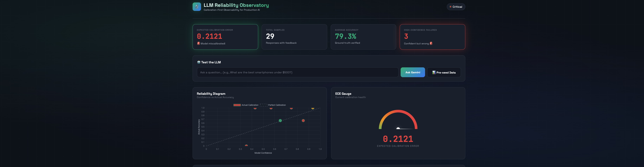Image resolution: width=644 pixels, height=167 pixels.
Task: Click the "TOTAL SAMPLES" card label
Action: coord(275,30)
